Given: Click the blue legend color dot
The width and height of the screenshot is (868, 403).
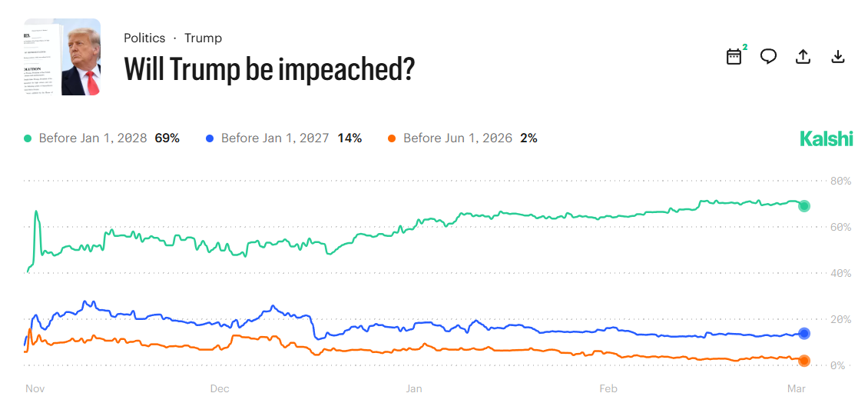Looking at the screenshot, I should [210, 138].
